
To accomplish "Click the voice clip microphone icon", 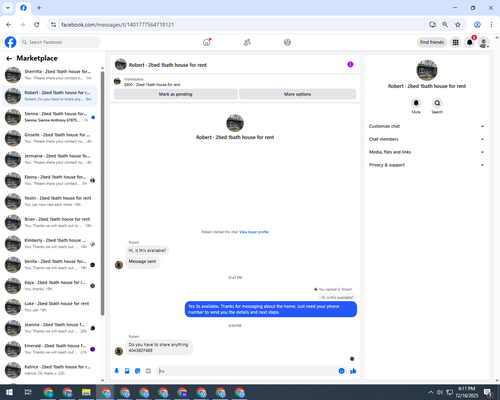I will [x=117, y=371].
